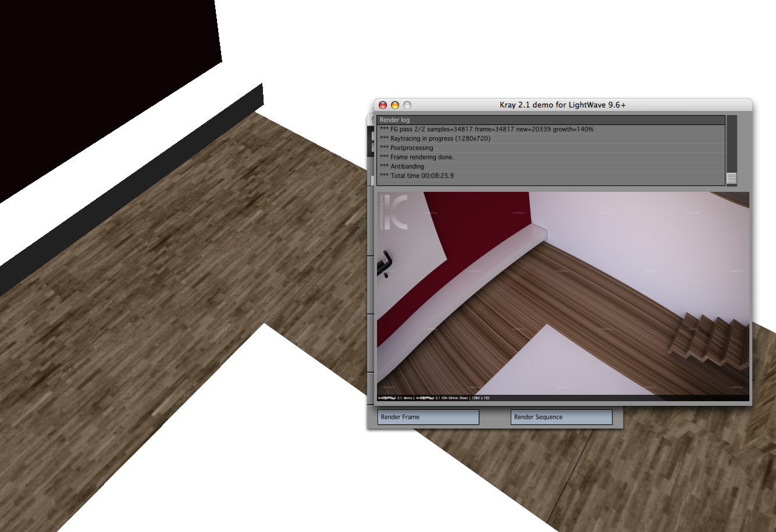
Task: Click the Render Sequence button
Action: coord(561,417)
